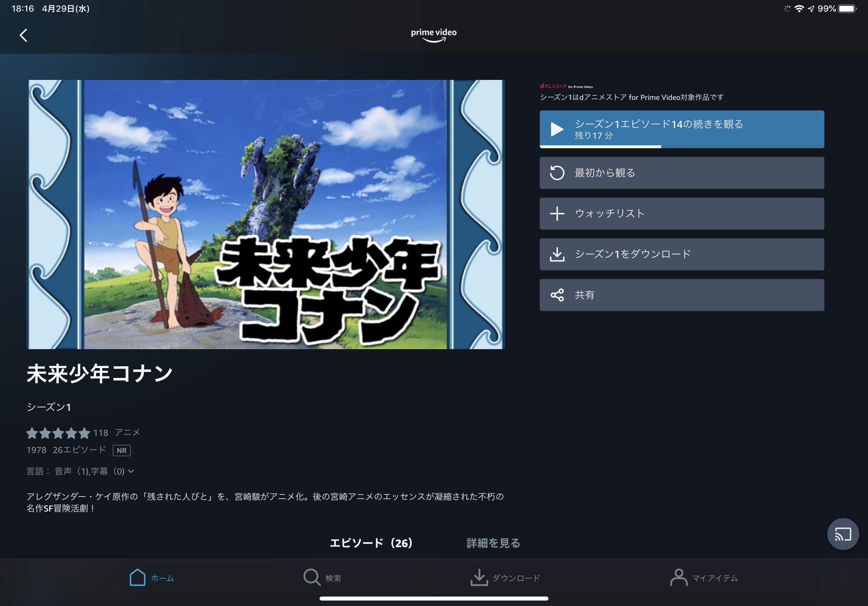Go to Home (ホーム) tab

[x=151, y=577]
